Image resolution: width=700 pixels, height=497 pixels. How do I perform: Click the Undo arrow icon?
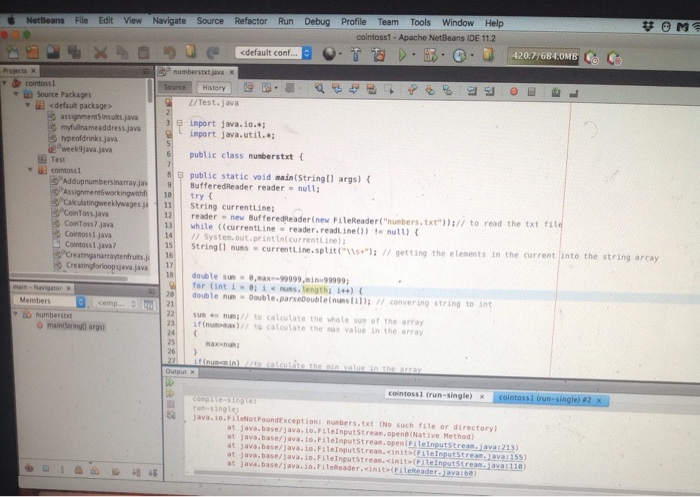tap(169, 53)
